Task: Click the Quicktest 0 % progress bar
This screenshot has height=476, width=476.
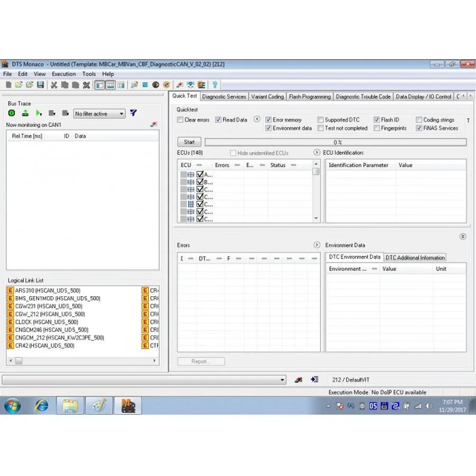Action: [x=336, y=142]
